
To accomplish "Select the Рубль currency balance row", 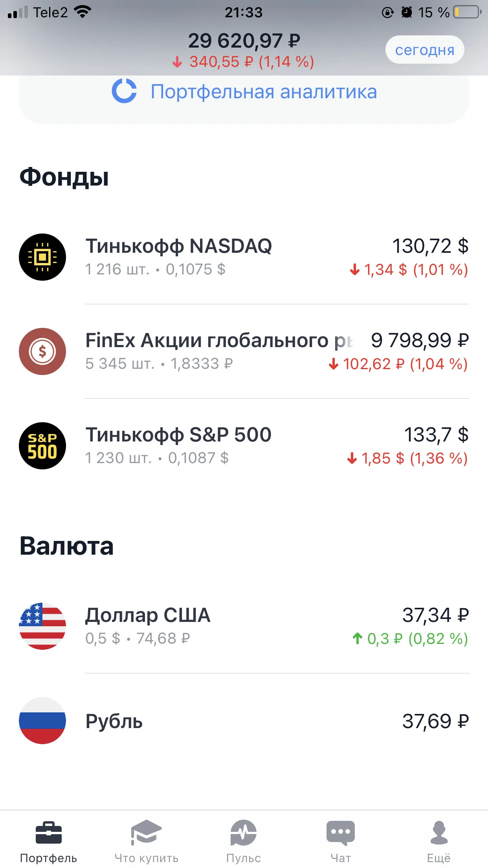I will tap(244, 721).
